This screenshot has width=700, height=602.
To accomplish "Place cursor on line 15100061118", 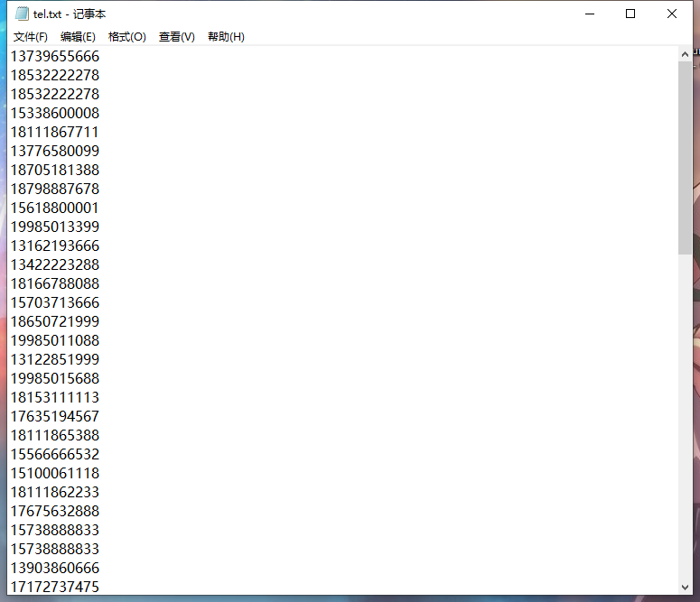I will [x=55, y=474].
